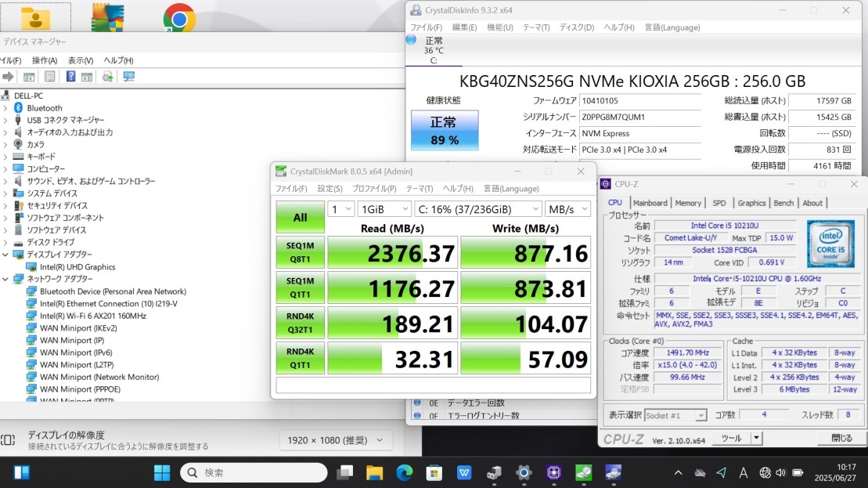Screen dimensions: 868x488
Task: Collapse the ネットワーク アダプター node
Action: (x=5, y=279)
